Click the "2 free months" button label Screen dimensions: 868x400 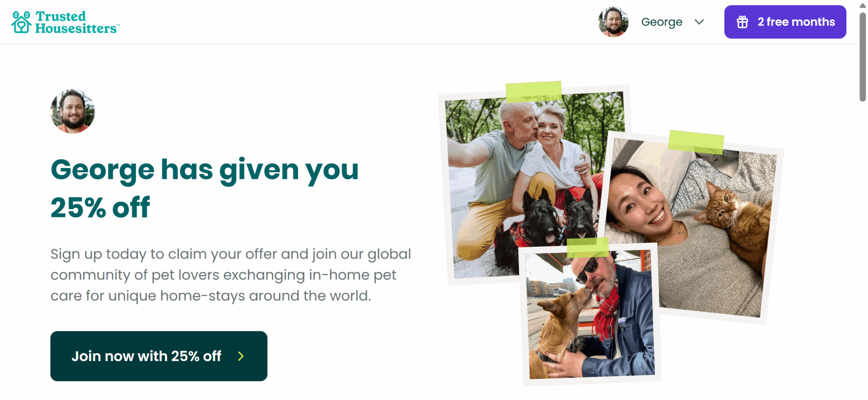pyautogui.click(x=796, y=22)
